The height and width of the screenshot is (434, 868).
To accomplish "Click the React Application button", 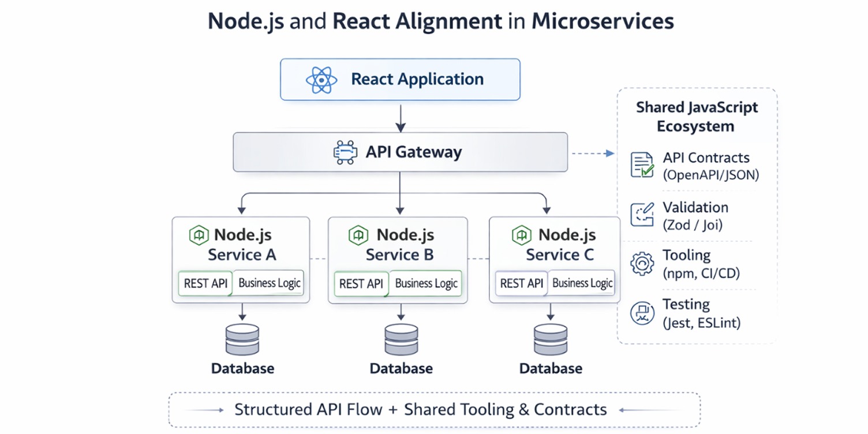I will (x=400, y=79).
